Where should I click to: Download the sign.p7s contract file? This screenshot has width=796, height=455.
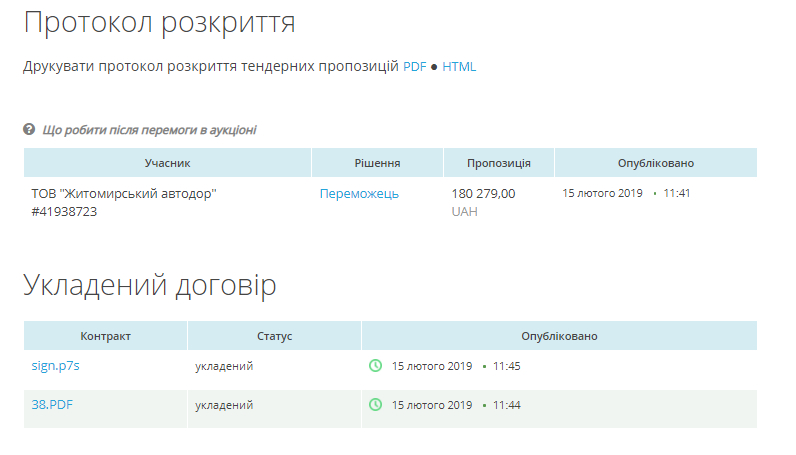tap(55, 366)
